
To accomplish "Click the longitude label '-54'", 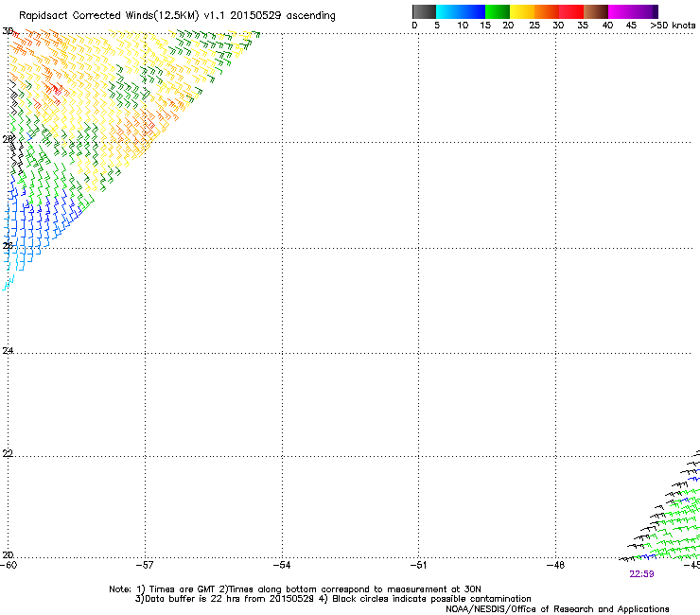I will [x=282, y=565].
